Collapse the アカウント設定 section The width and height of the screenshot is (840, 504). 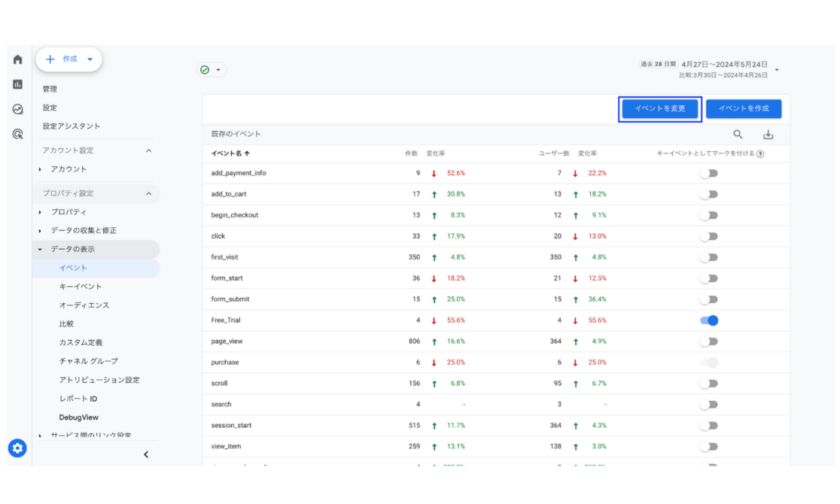coord(149,150)
